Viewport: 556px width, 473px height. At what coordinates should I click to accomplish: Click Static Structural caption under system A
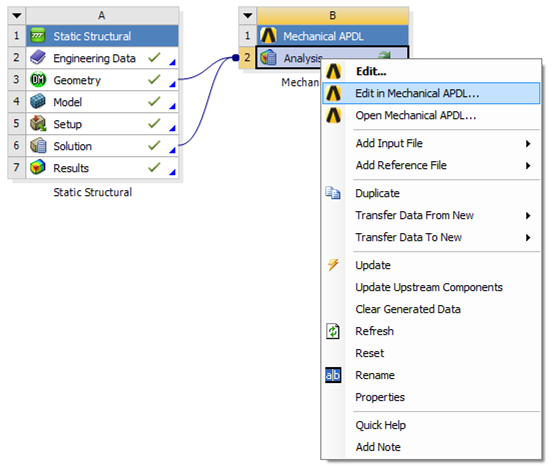(x=93, y=192)
